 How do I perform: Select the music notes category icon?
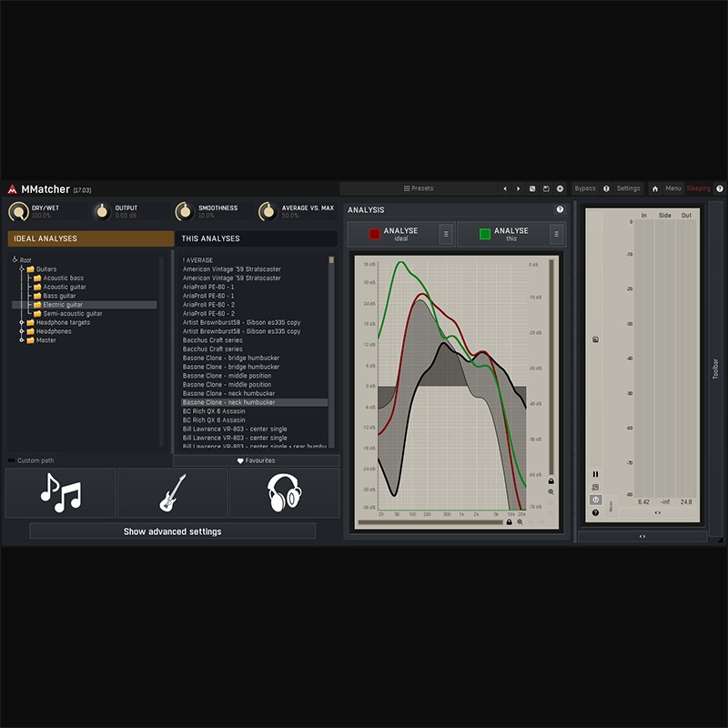[60, 492]
